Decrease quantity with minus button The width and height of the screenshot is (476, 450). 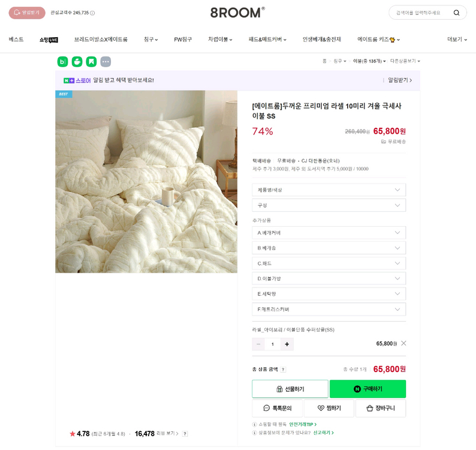[259, 344]
